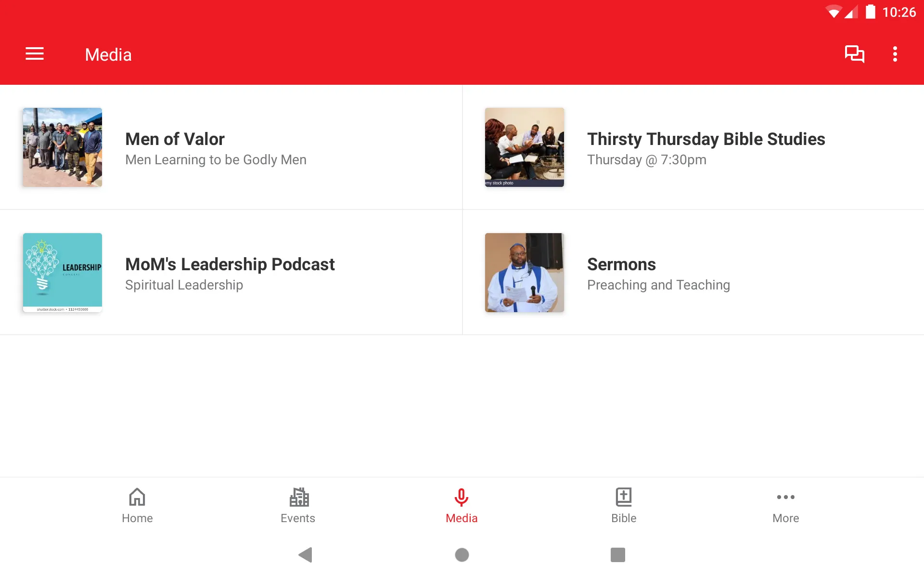Select Sermons preaching and teaching
Image resolution: width=924 pixels, height=578 pixels.
(693, 272)
